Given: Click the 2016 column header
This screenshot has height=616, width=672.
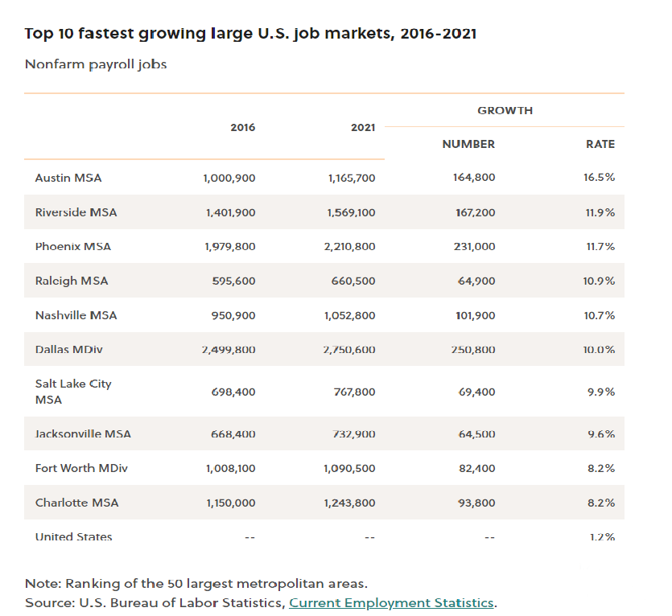Looking at the screenshot, I should 242,127.
